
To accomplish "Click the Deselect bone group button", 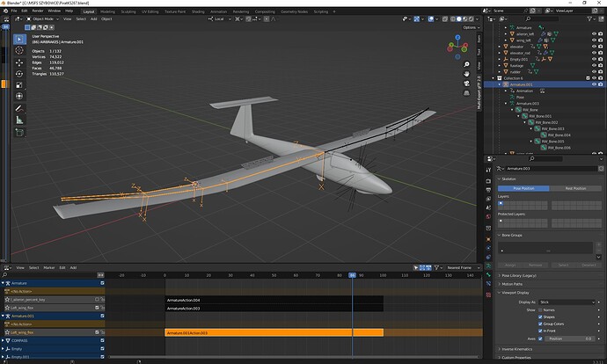I will tap(589, 265).
